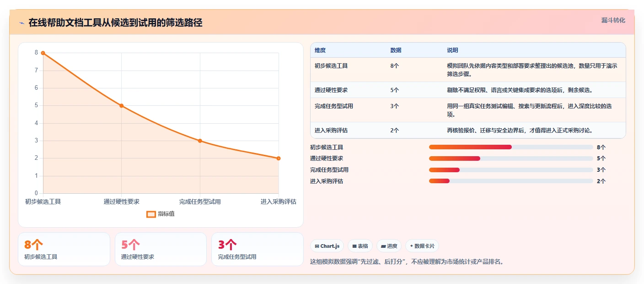Toggle the 指标值 legend swatch under the chart
Screen dimensions: 644x284
151,214
